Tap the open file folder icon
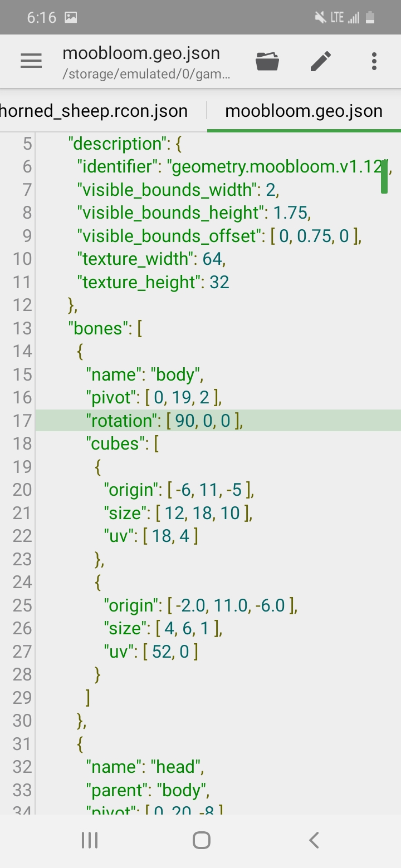Viewport: 401px width, 868px height. click(x=267, y=61)
